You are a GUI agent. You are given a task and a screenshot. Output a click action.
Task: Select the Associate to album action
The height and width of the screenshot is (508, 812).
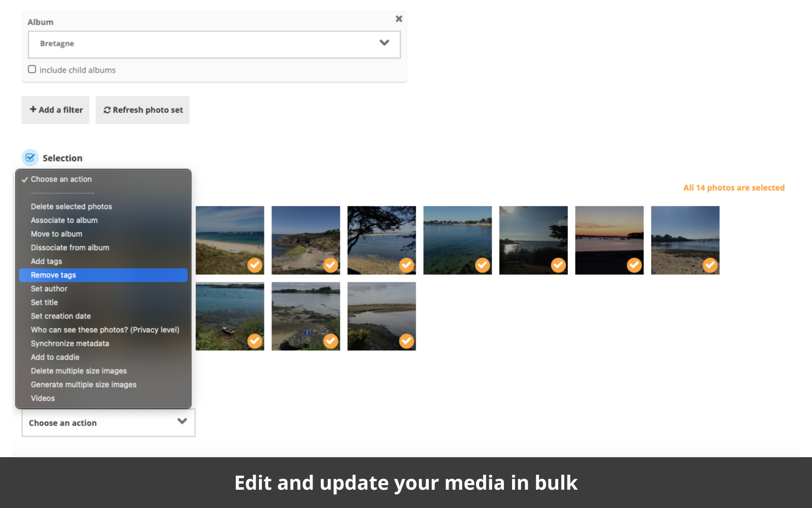coord(104,220)
